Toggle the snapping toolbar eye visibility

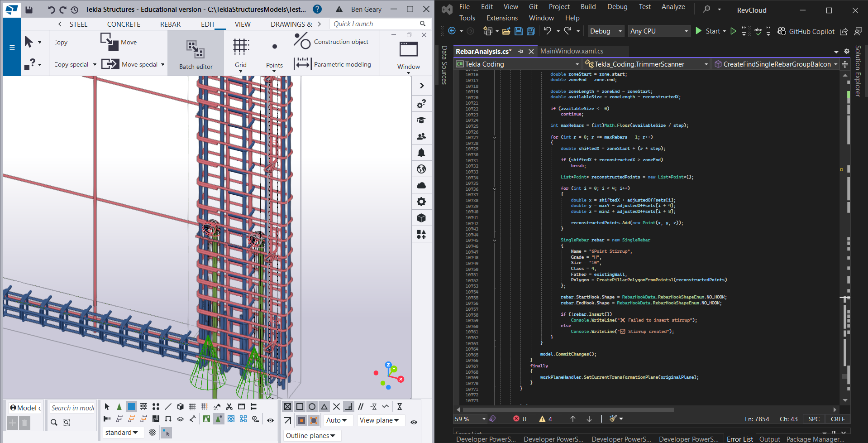(414, 422)
